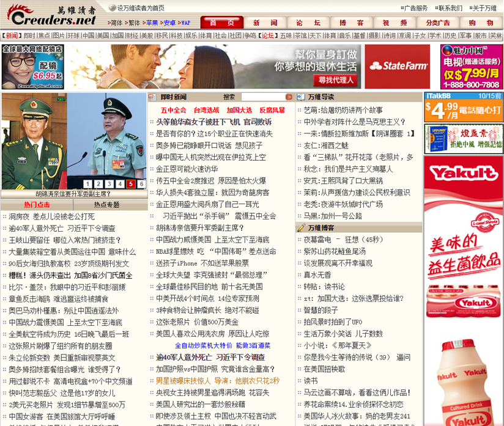The image size is (504, 426).
Task: Open the 首页 navigation tab
Action: click(222, 23)
